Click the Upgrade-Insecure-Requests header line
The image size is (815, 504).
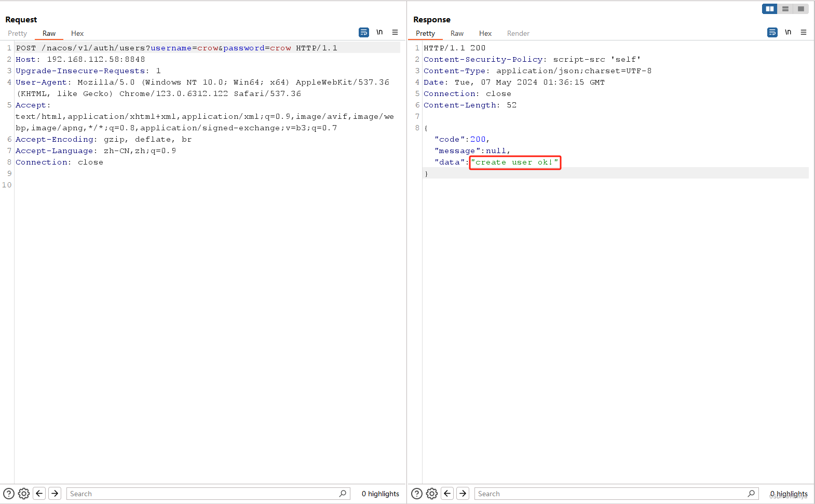(88, 71)
